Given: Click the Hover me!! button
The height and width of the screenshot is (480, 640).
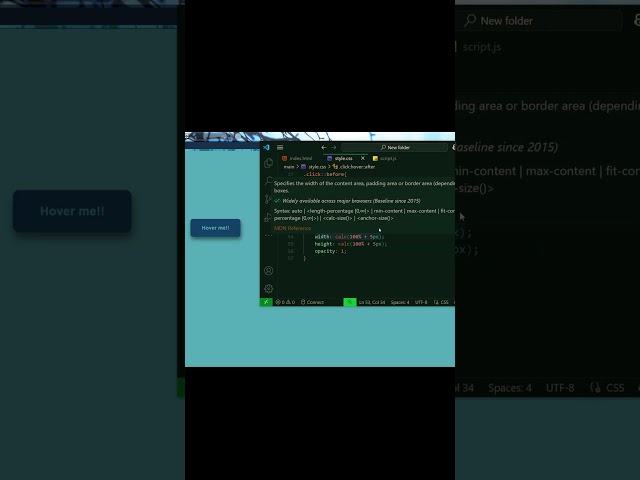Looking at the screenshot, I should [x=215, y=228].
